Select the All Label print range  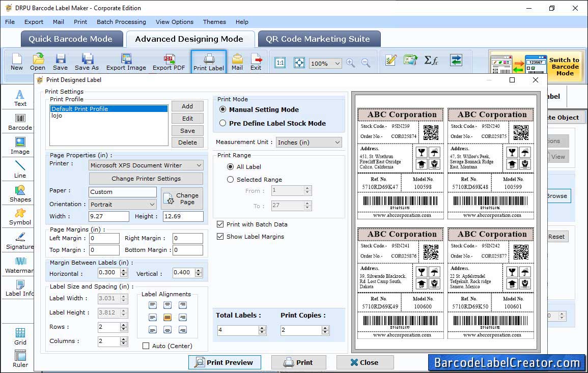coord(230,167)
